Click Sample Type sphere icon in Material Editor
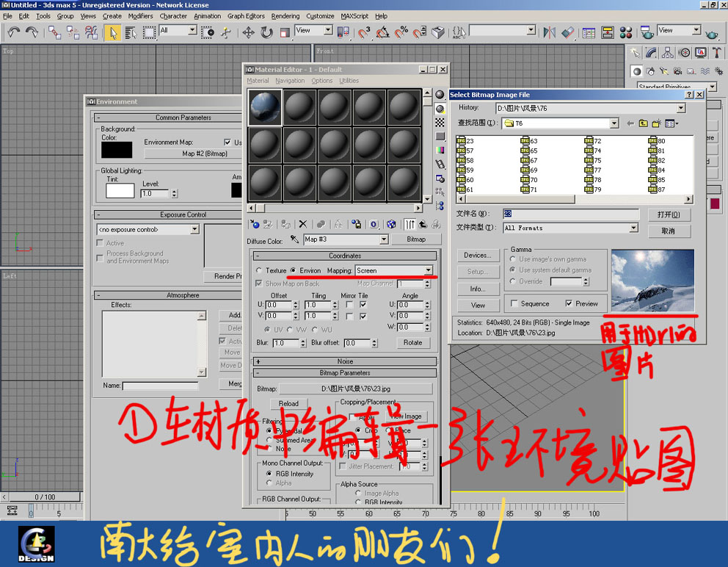This screenshot has height=567, width=728. tap(440, 94)
